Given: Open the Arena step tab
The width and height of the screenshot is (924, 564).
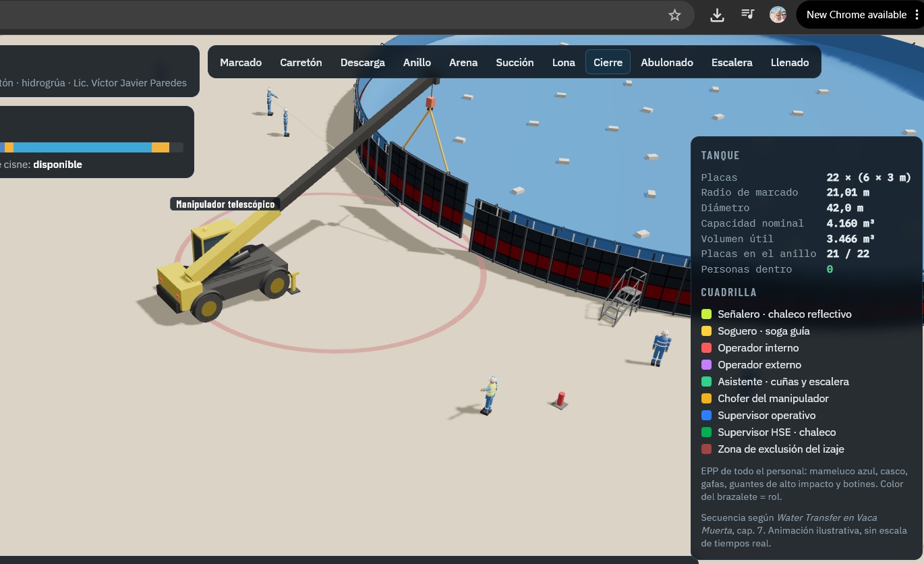Looking at the screenshot, I should coord(463,62).
